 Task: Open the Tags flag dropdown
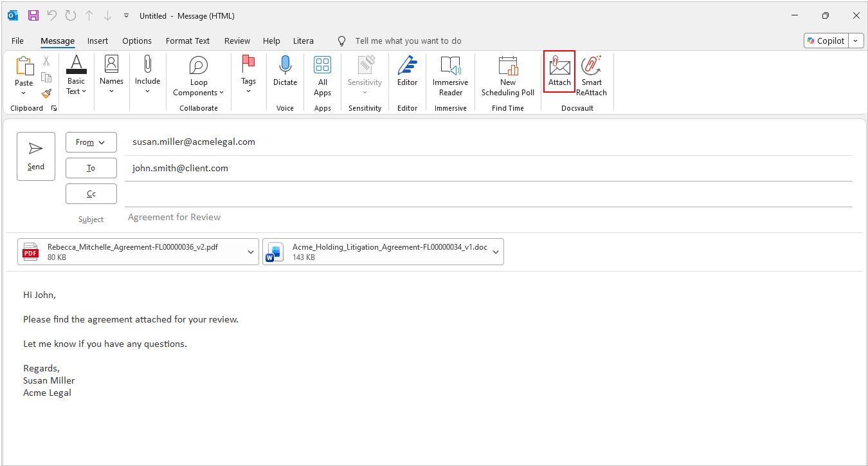click(248, 75)
